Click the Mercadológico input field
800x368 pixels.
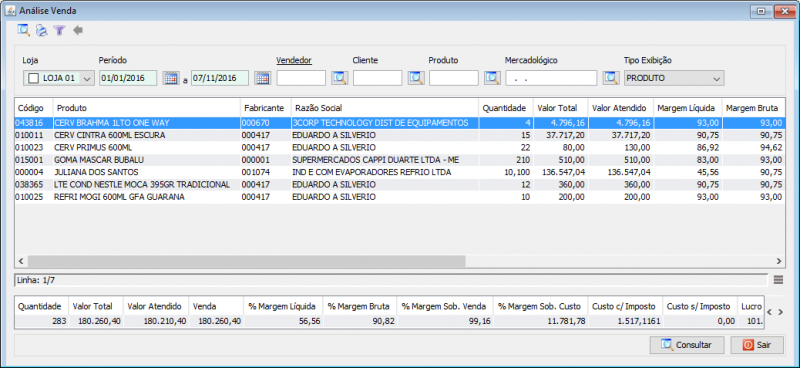click(x=551, y=78)
